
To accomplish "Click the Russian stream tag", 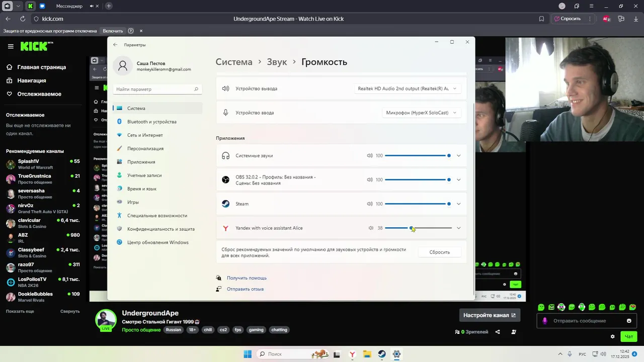I will (x=173, y=330).
